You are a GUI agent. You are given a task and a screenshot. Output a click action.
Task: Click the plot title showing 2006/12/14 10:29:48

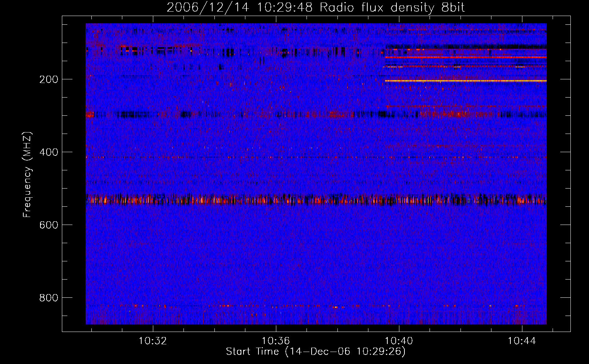pyautogui.click(x=316, y=7)
